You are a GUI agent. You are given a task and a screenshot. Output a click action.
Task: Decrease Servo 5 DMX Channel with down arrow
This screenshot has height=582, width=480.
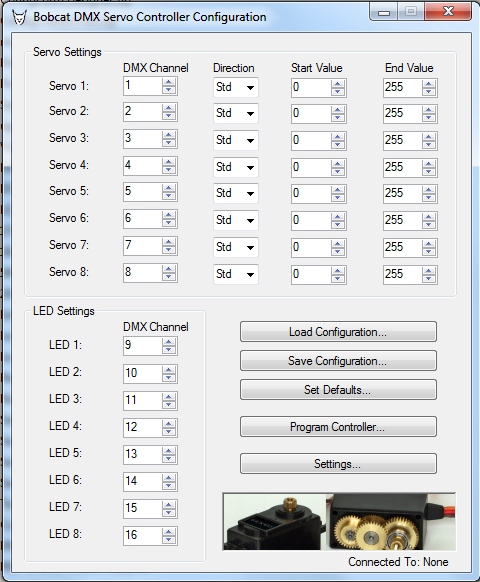coord(169,196)
